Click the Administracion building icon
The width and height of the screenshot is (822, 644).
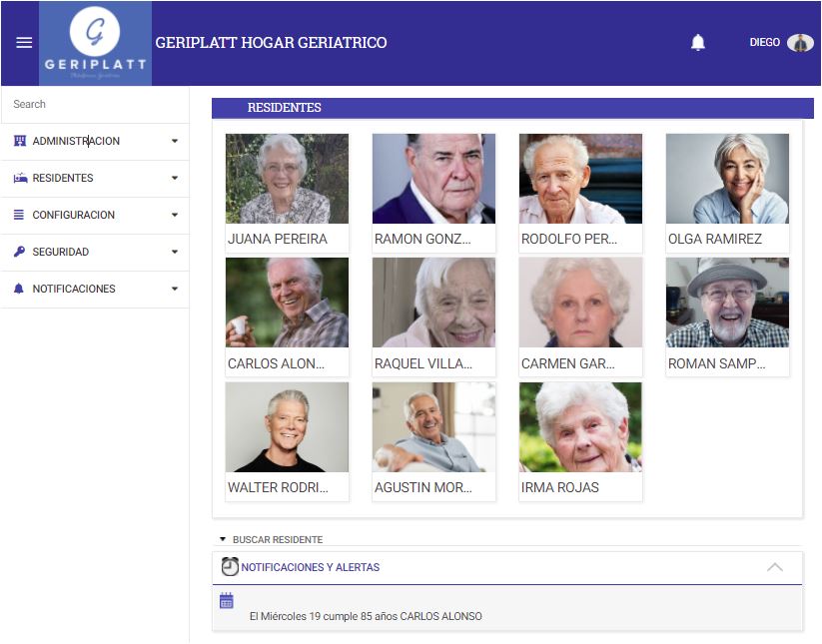tap(19, 141)
